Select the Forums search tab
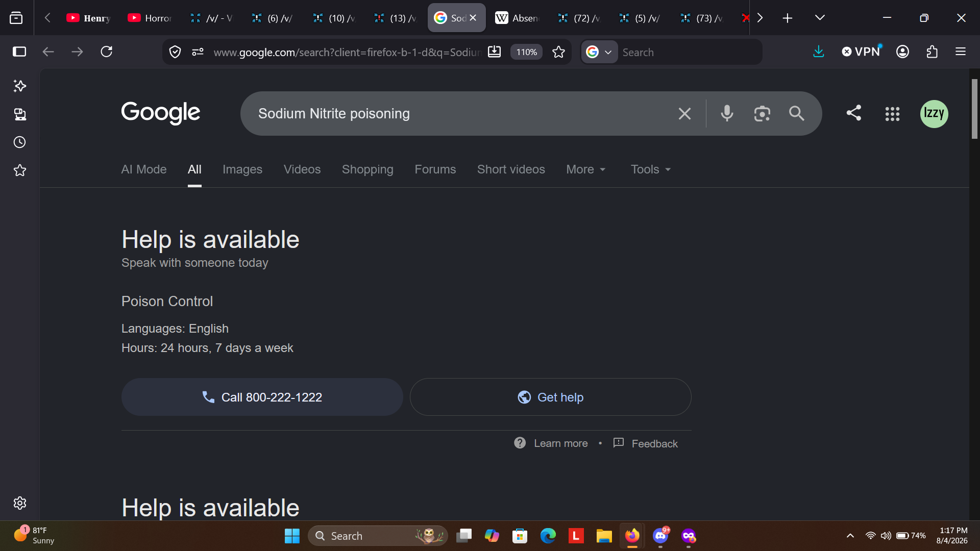980x551 pixels. (x=435, y=169)
